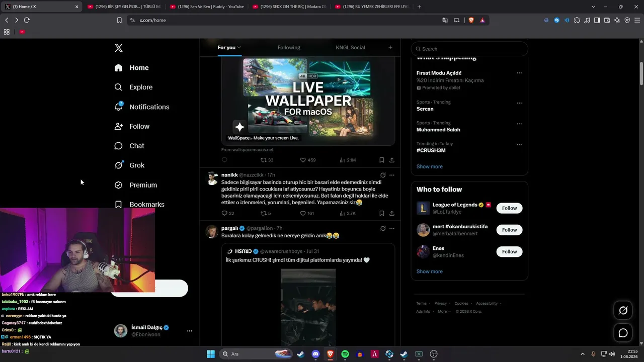Toggle the microphone icon in the system tray
644x362 pixels.
(x=593, y=354)
